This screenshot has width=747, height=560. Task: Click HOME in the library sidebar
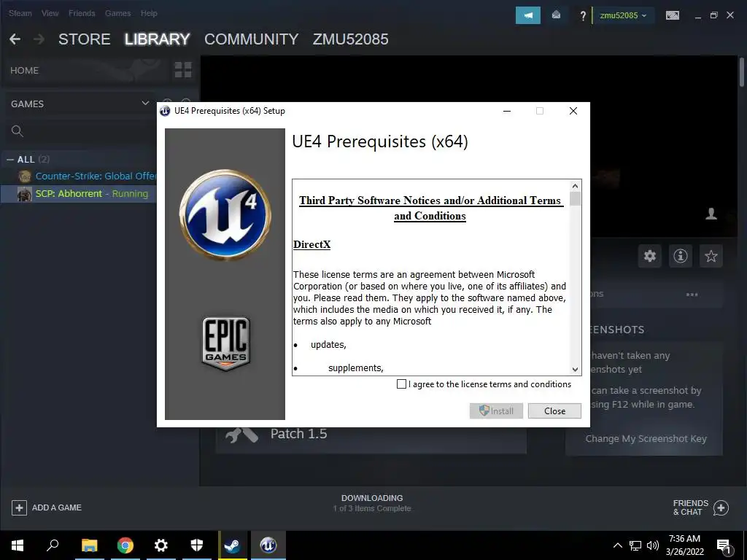(x=25, y=71)
